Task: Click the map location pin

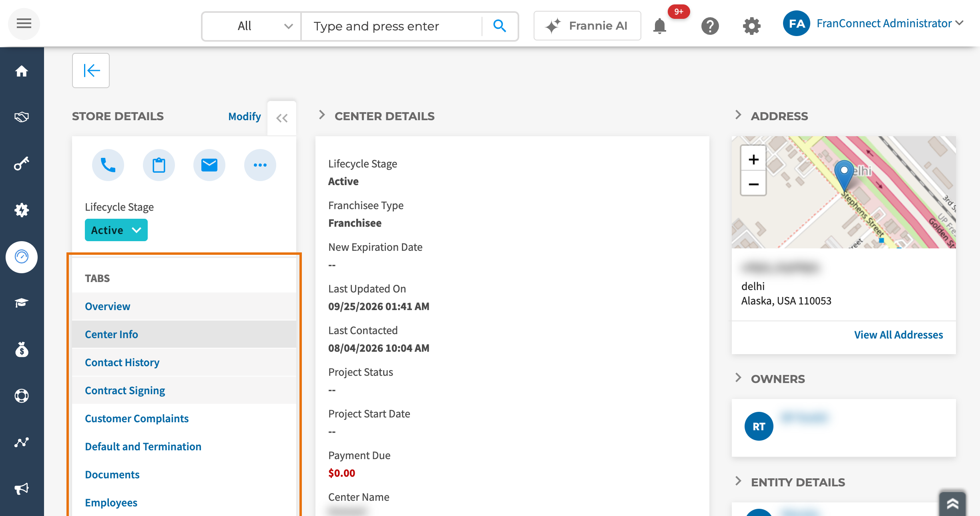Action: (x=844, y=175)
